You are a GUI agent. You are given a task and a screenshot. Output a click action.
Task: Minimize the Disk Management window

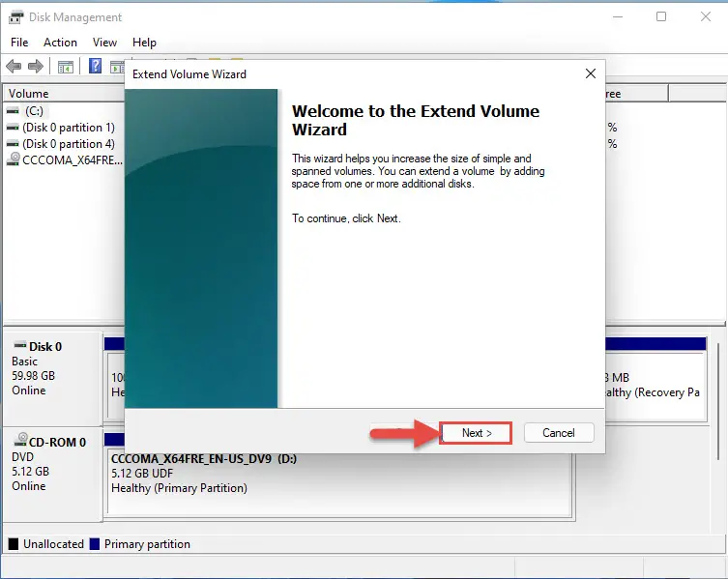(x=618, y=16)
